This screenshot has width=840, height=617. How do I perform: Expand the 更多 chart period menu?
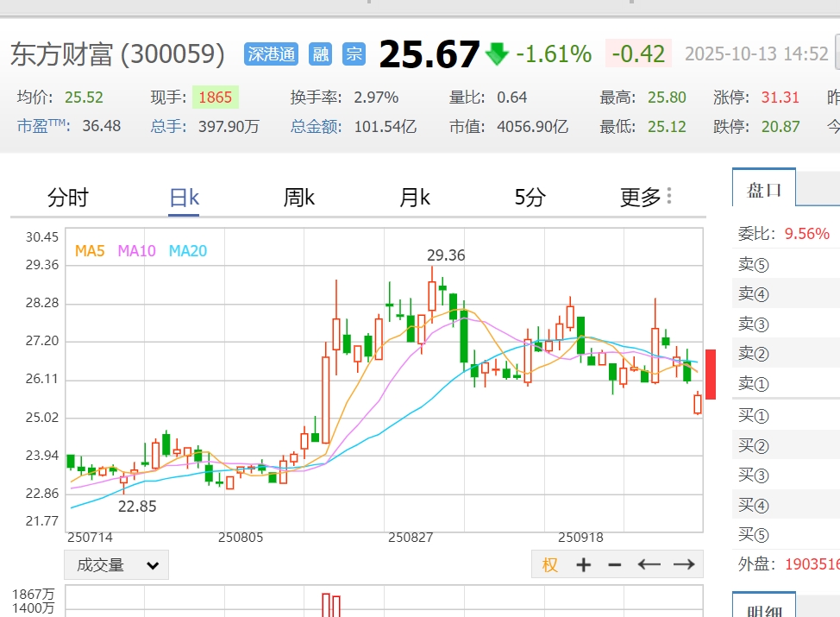click(646, 198)
